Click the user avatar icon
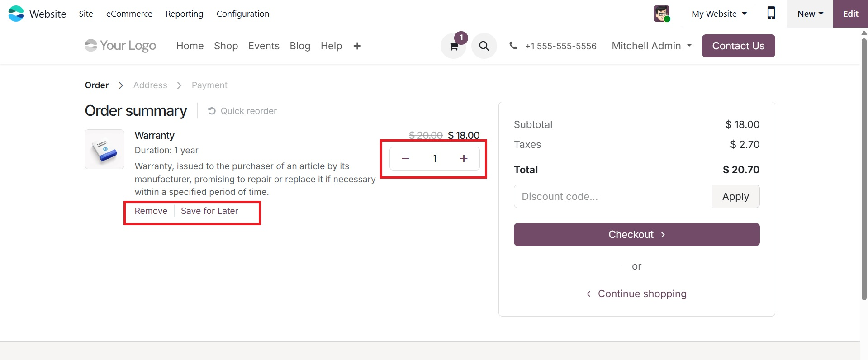 coord(661,14)
